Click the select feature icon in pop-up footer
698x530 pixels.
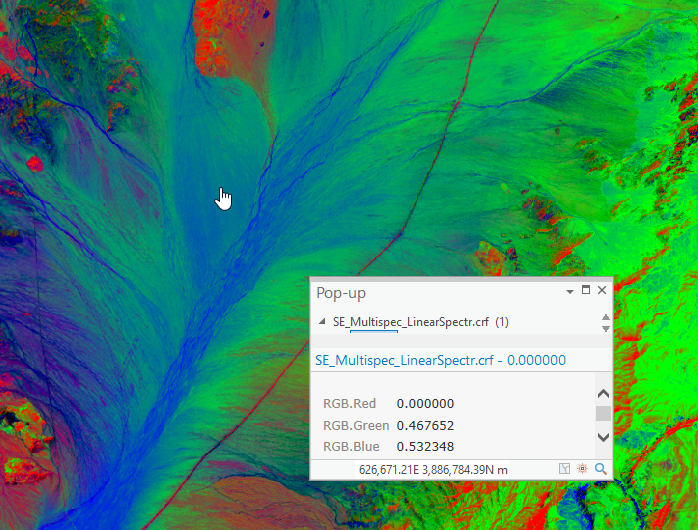click(564, 469)
